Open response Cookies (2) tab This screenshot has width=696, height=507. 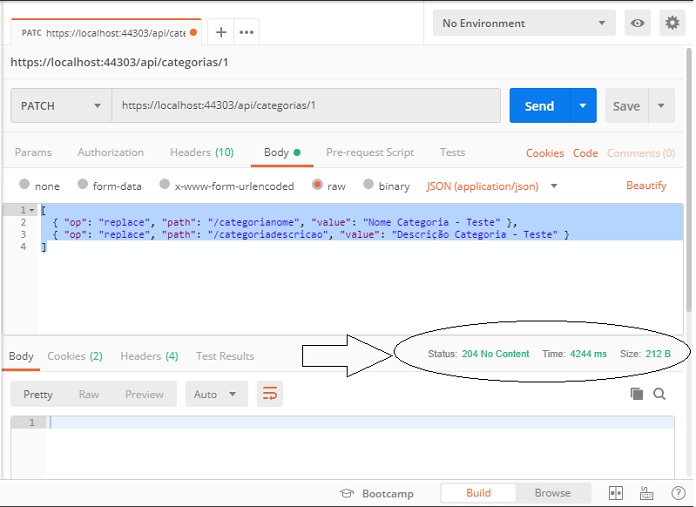coord(75,356)
